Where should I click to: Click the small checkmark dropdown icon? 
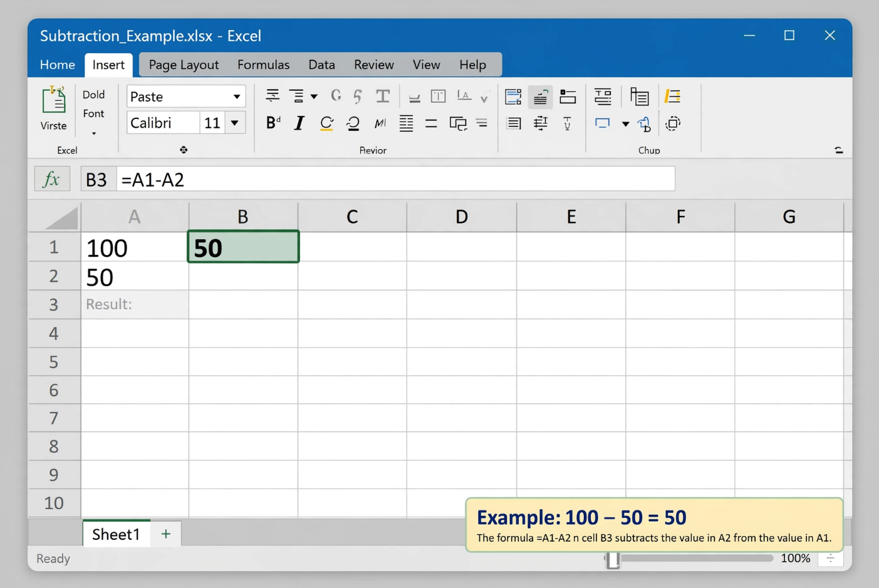tap(484, 98)
